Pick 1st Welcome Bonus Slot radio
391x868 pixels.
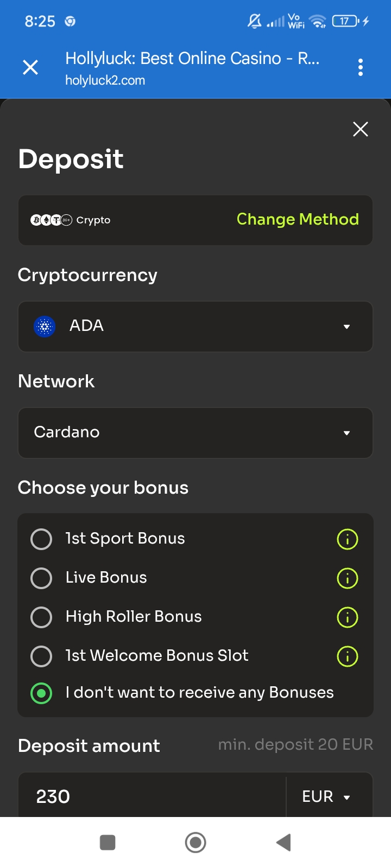(41, 656)
